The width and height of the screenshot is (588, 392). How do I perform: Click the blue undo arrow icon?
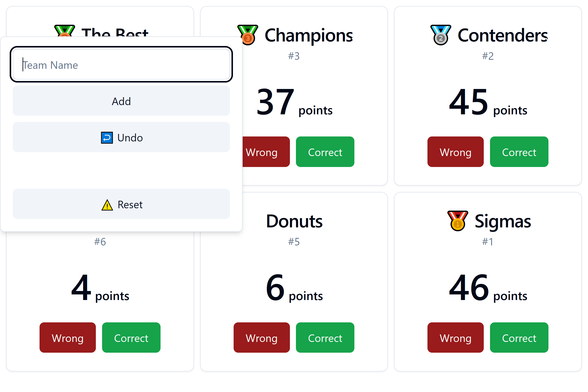point(107,138)
